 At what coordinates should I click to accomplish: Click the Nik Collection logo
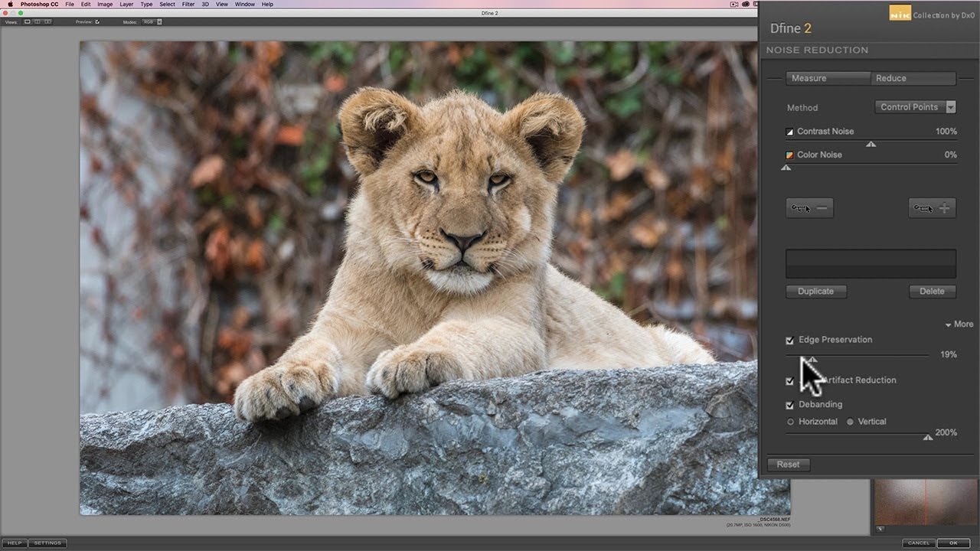[900, 13]
